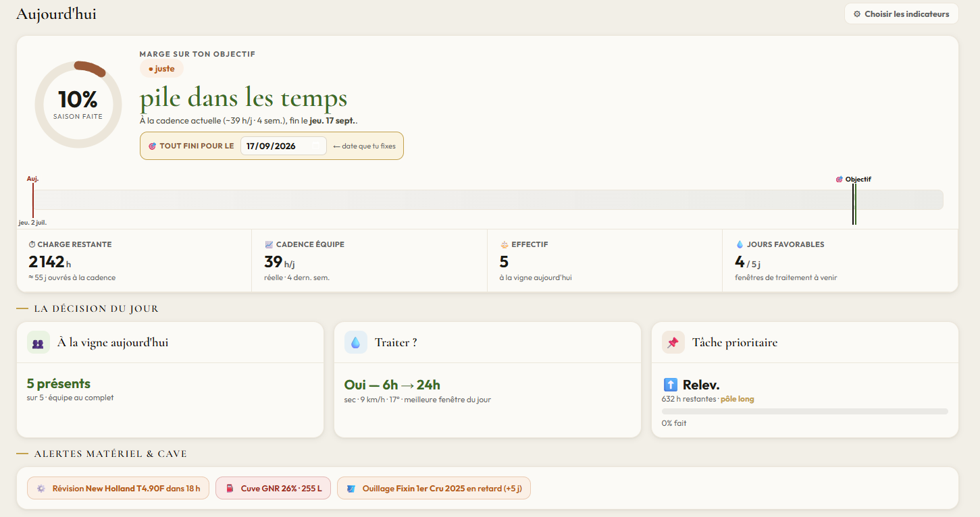This screenshot has width=980, height=517.
Task: Click the droplet icon by JOURS FAVORABLES
Action: 740,244
